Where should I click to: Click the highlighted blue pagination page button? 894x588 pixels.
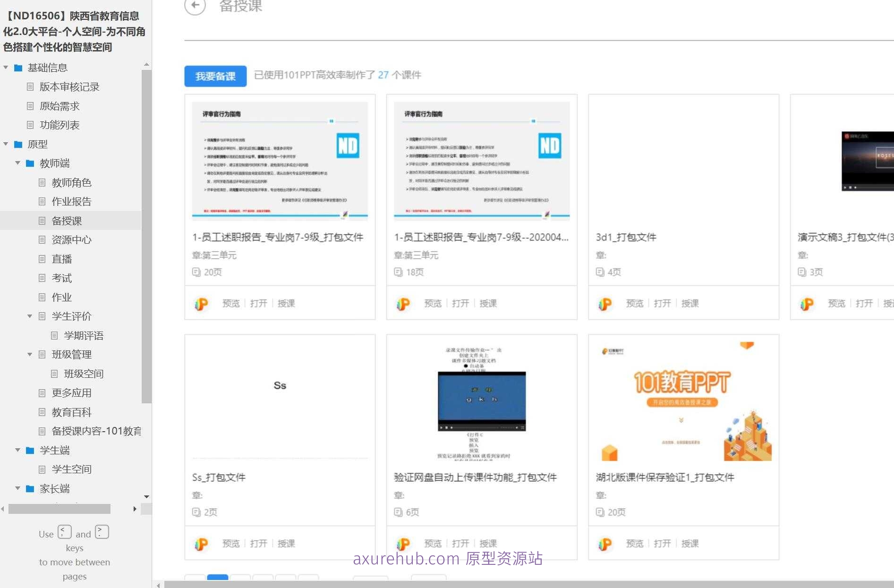[218, 577]
